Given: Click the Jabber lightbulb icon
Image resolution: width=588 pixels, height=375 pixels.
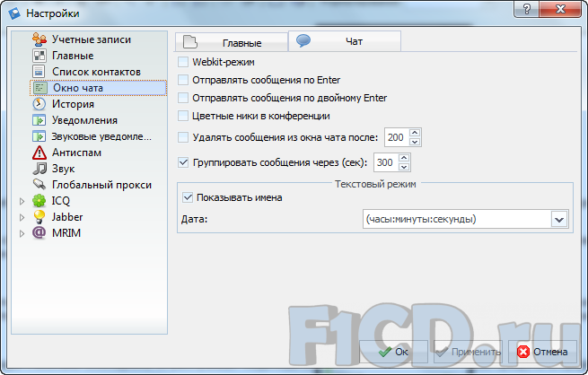Looking at the screenshot, I should (x=39, y=217).
